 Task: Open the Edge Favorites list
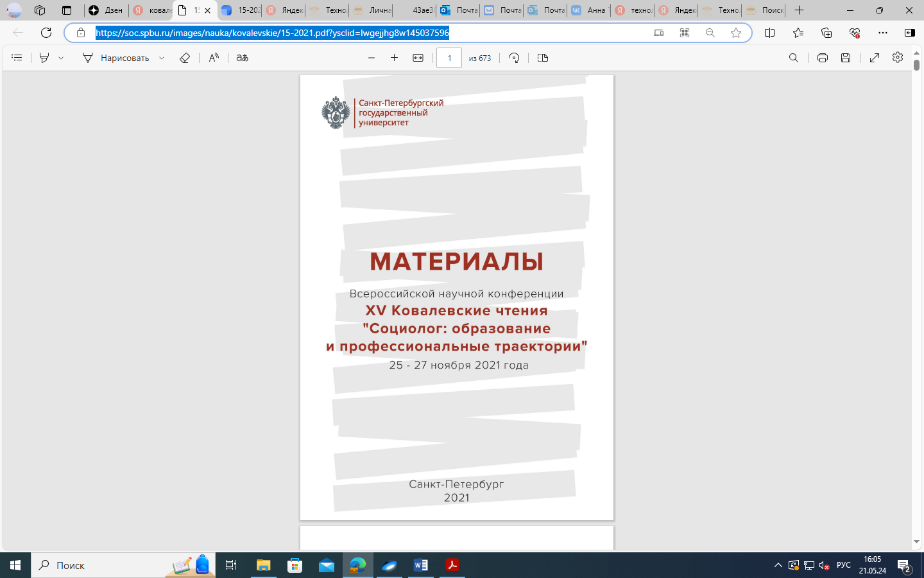coord(798,33)
